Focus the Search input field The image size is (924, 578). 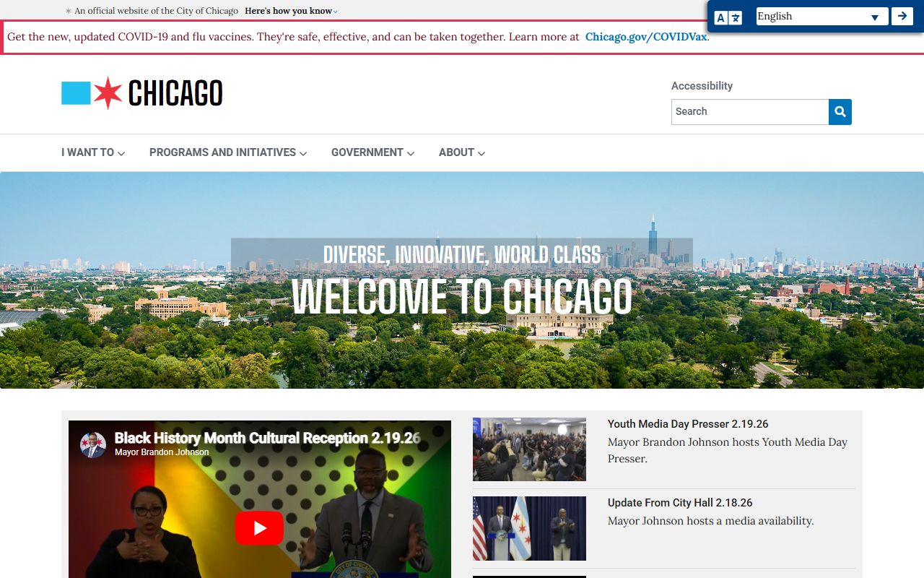tap(750, 112)
